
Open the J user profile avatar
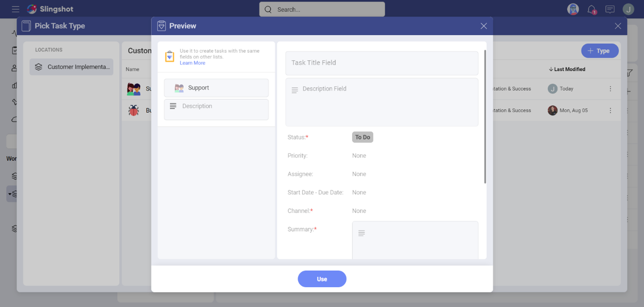[x=628, y=9]
